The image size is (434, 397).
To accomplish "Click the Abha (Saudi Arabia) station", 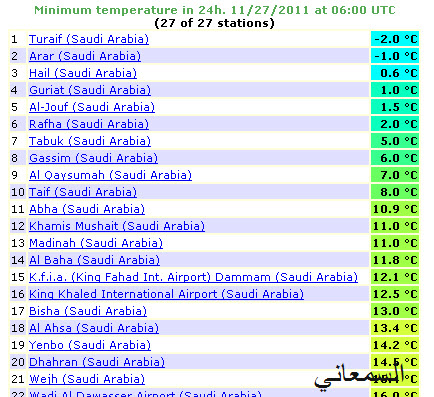I will pos(87,209).
